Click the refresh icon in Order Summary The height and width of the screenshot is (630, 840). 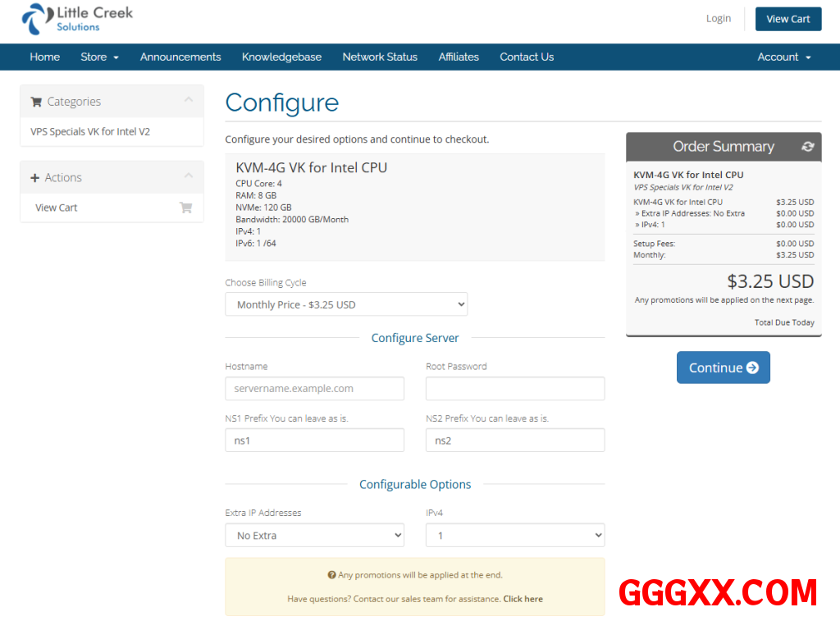pos(807,147)
